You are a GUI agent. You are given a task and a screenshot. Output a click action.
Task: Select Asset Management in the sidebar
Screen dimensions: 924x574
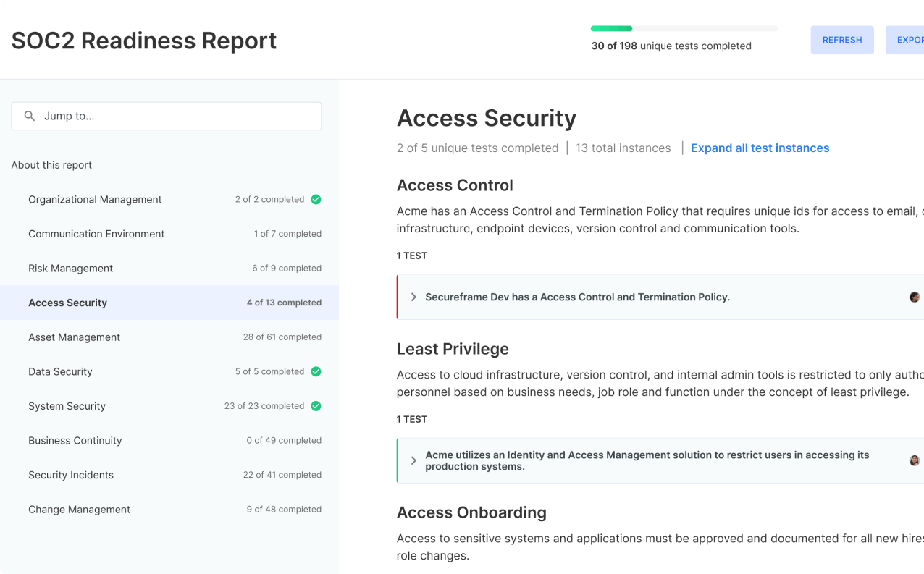74,337
